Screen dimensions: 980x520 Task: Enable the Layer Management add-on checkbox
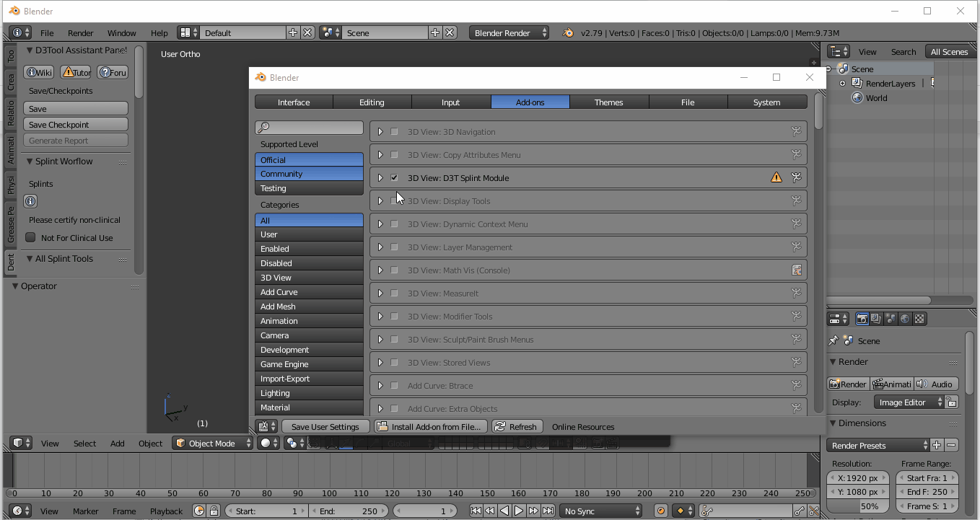[394, 247]
